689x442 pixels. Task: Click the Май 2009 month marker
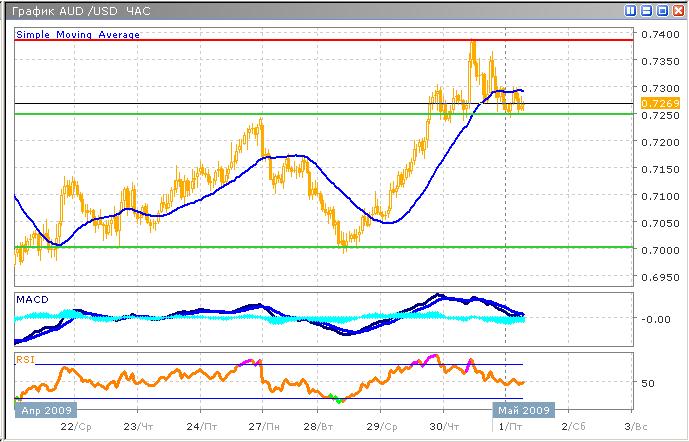524,409
